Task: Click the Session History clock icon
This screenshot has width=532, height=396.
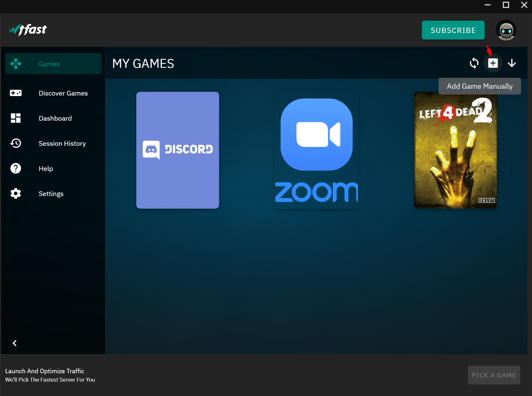Action: click(x=16, y=143)
